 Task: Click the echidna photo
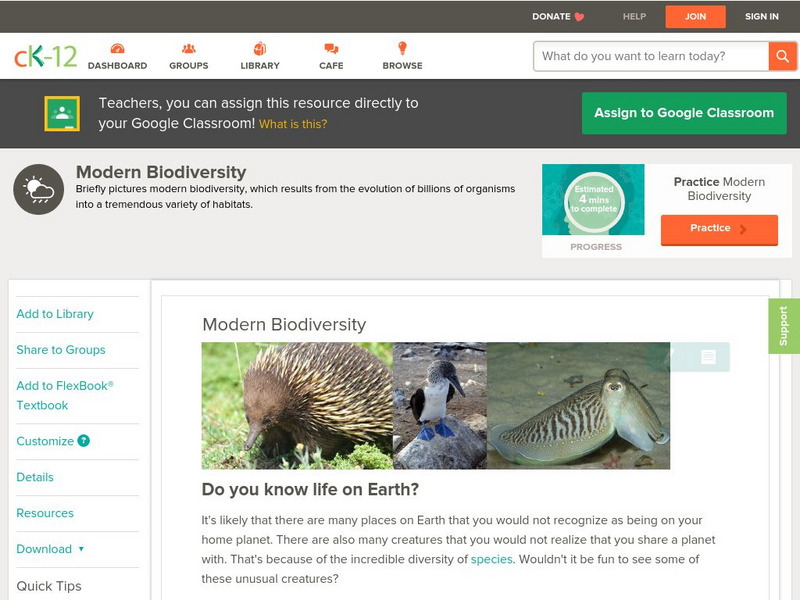[297, 406]
